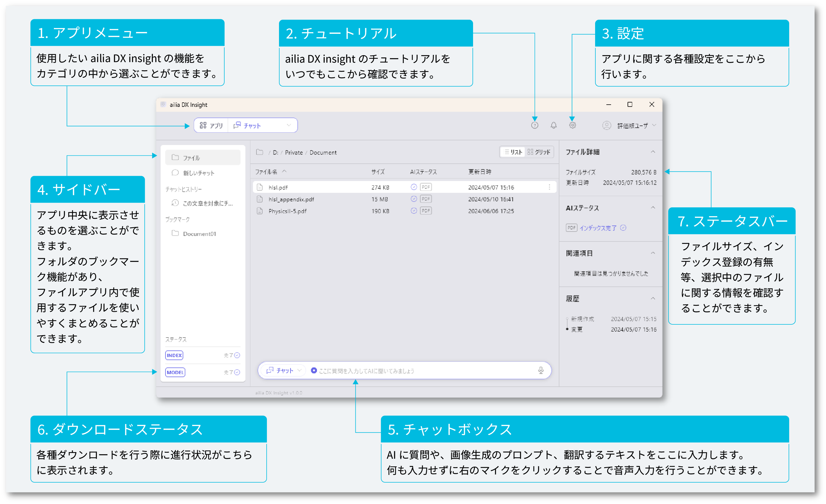Switch to リスト view

[513, 152]
